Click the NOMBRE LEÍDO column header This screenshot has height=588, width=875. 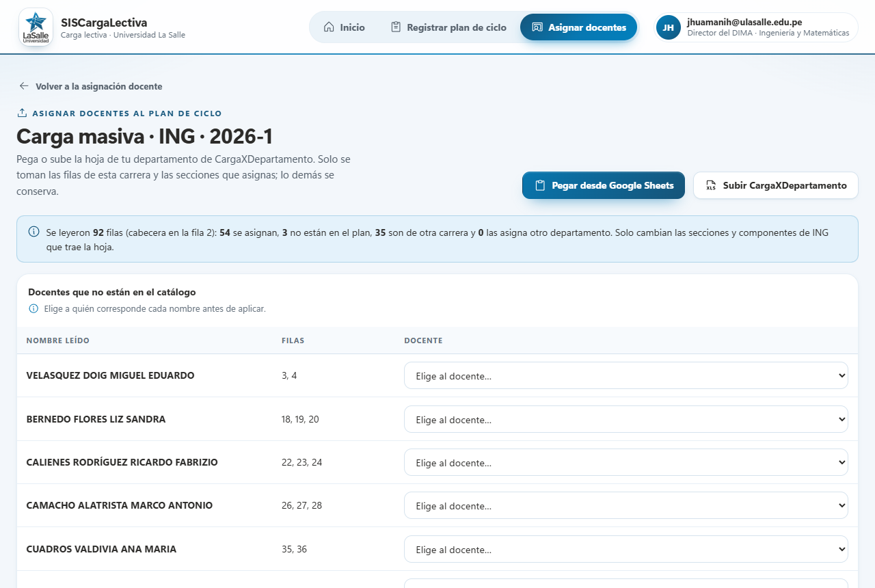click(x=57, y=340)
